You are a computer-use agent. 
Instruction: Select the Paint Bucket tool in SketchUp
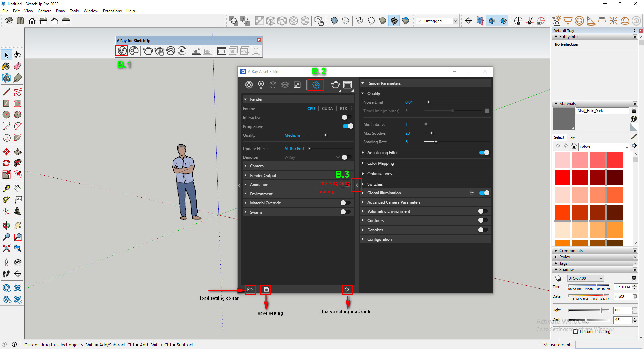pos(6,66)
